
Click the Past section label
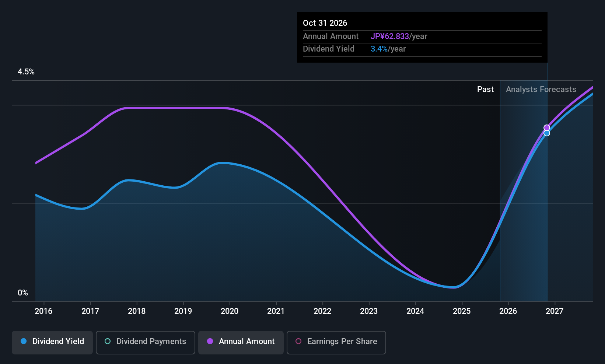tap(485, 90)
